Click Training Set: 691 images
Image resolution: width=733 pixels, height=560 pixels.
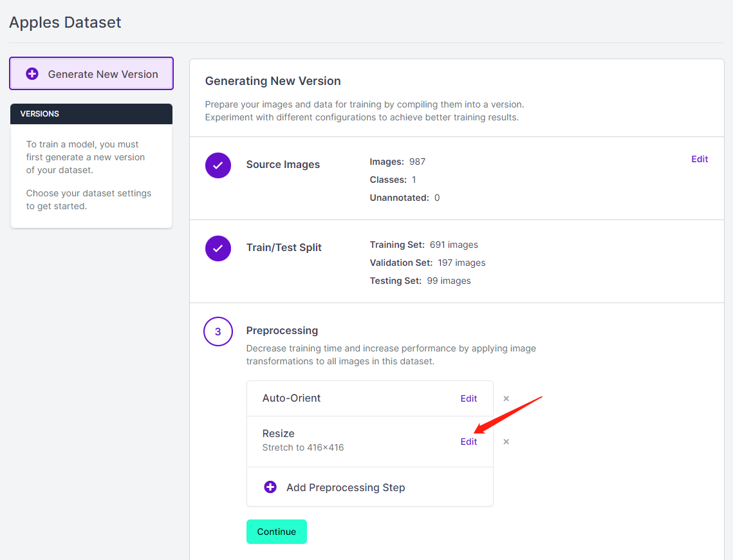[x=423, y=245]
